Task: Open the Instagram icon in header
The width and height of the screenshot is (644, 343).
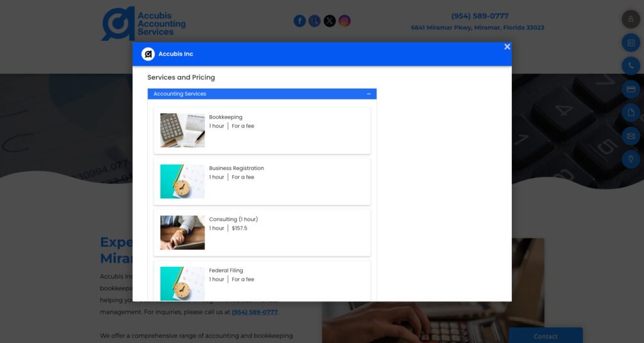Action: coord(345,21)
